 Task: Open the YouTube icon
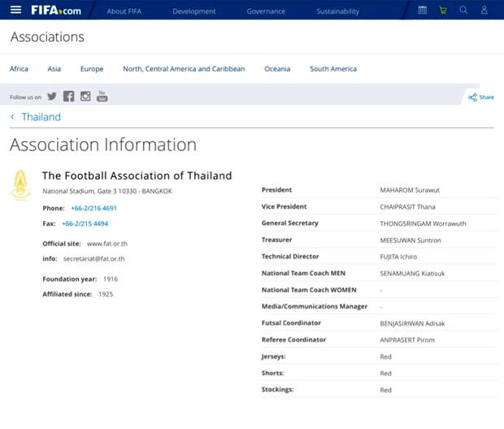tap(102, 97)
